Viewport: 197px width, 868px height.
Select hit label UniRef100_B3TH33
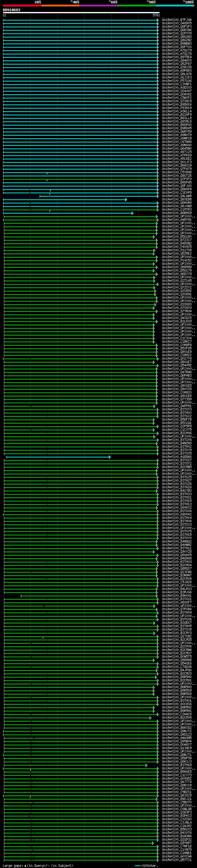[176, 494]
